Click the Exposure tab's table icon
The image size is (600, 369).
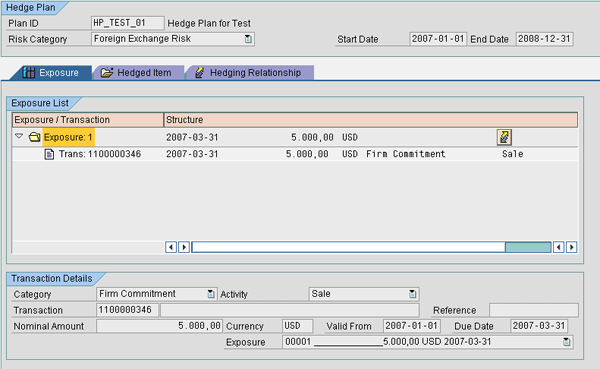[29, 72]
